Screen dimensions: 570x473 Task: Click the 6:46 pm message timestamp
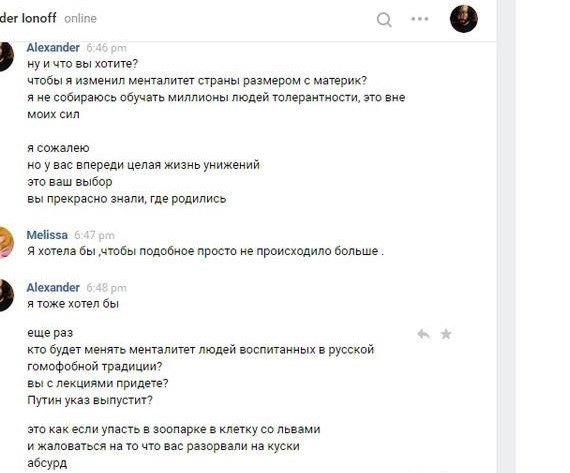(106, 48)
